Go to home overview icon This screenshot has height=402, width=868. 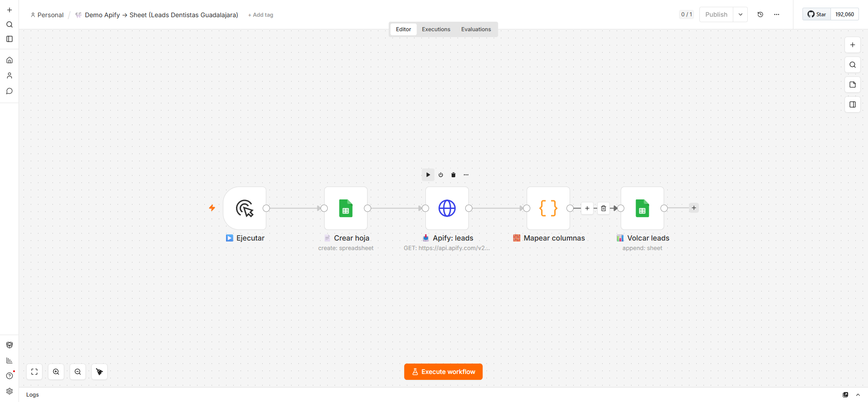(9, 60)
